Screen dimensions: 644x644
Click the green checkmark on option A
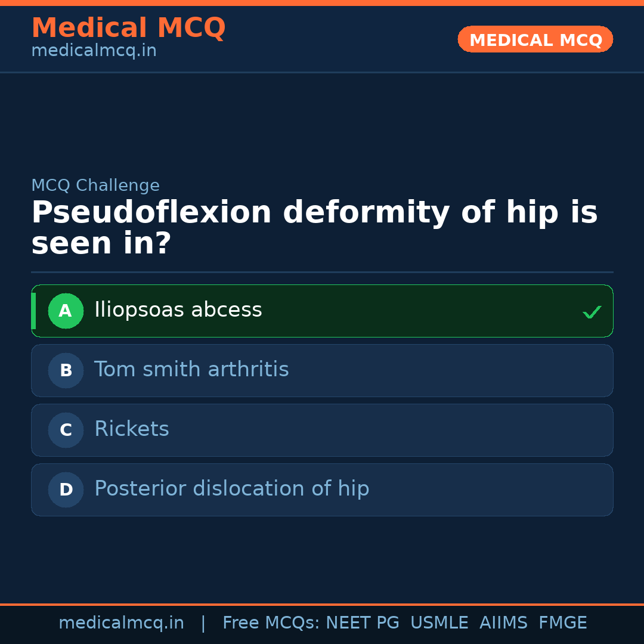(x=592, y=312)
